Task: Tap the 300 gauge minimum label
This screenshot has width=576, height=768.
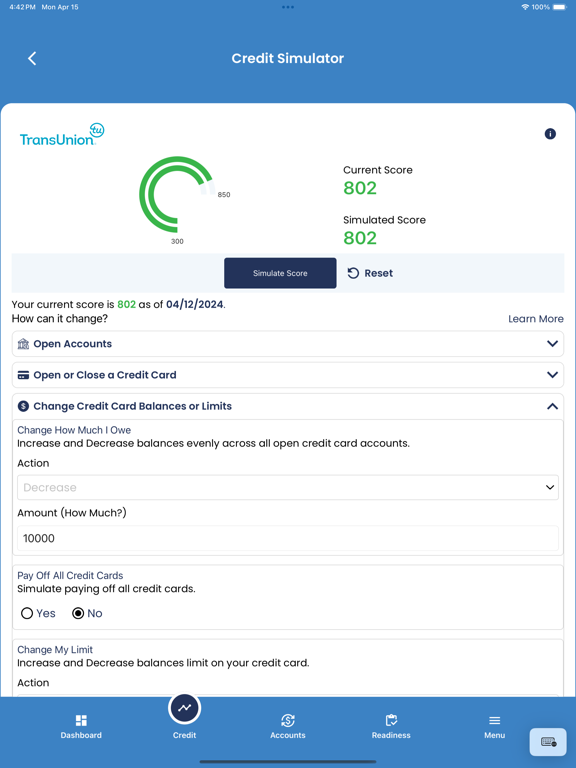Action: 177,241
